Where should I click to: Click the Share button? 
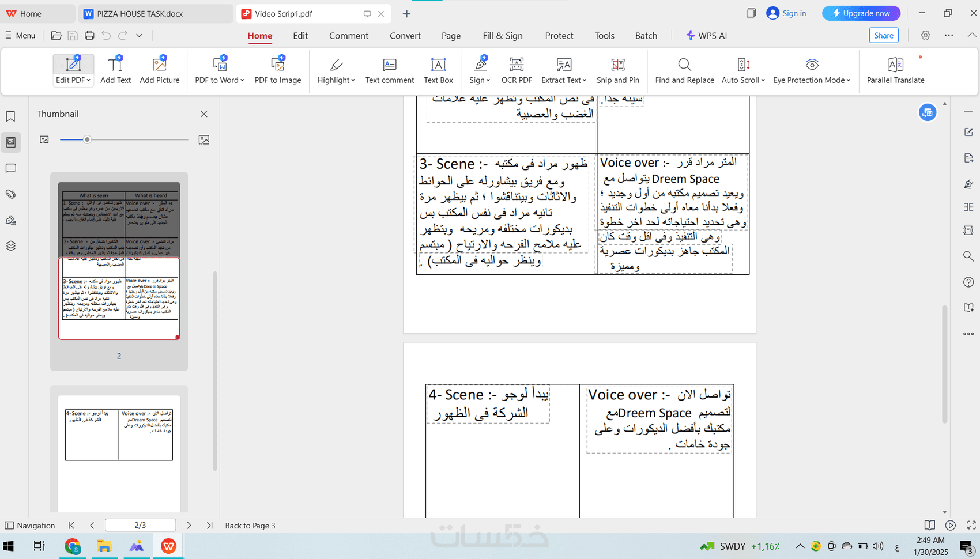point(884,36)
